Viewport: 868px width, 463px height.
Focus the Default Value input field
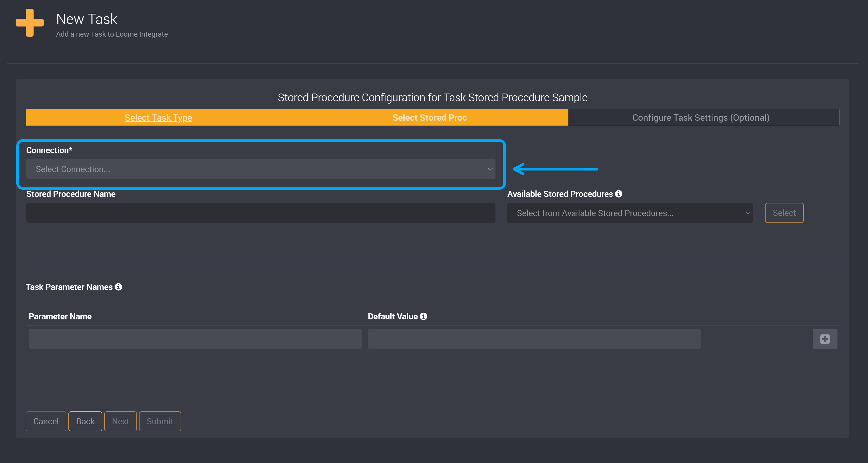pos(534,339)
